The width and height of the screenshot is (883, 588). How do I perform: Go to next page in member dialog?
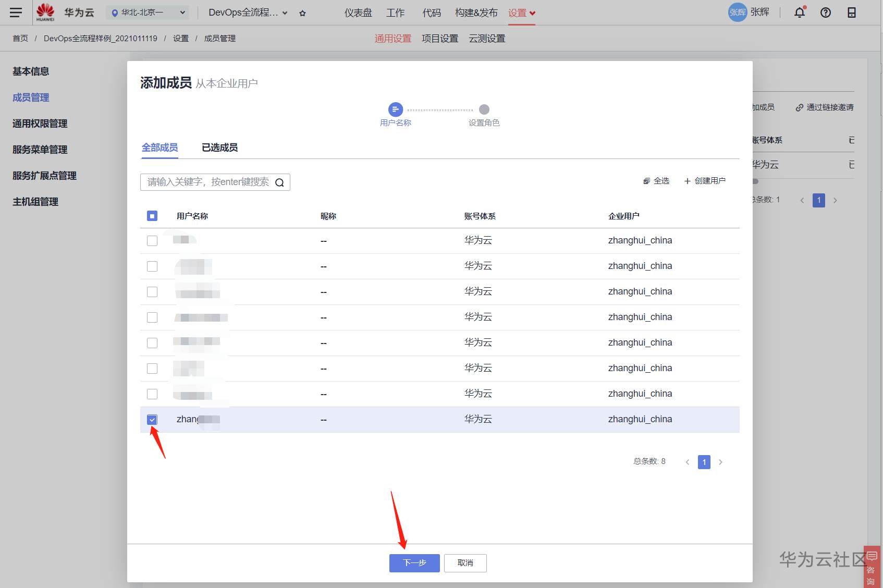click(721, 462)
